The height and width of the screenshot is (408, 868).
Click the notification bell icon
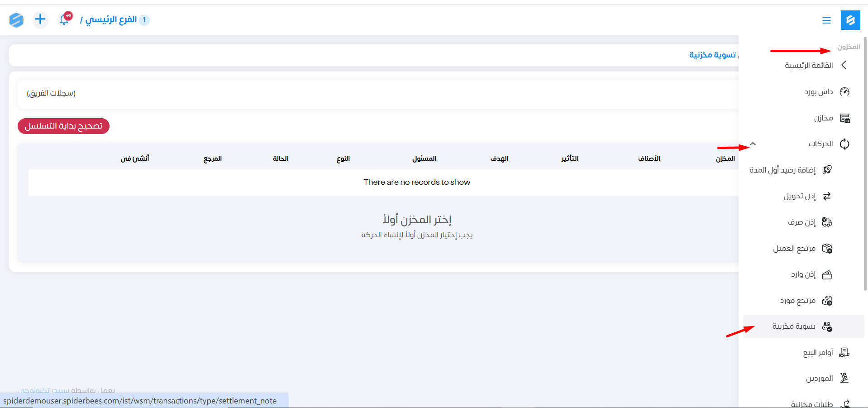point(64,20)
